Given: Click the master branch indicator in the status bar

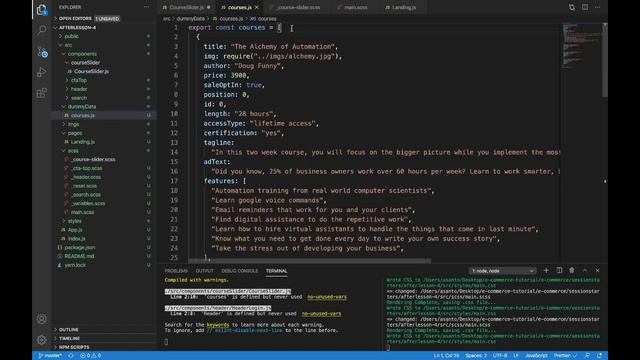Looking at the screenshot, I should 50,356.
